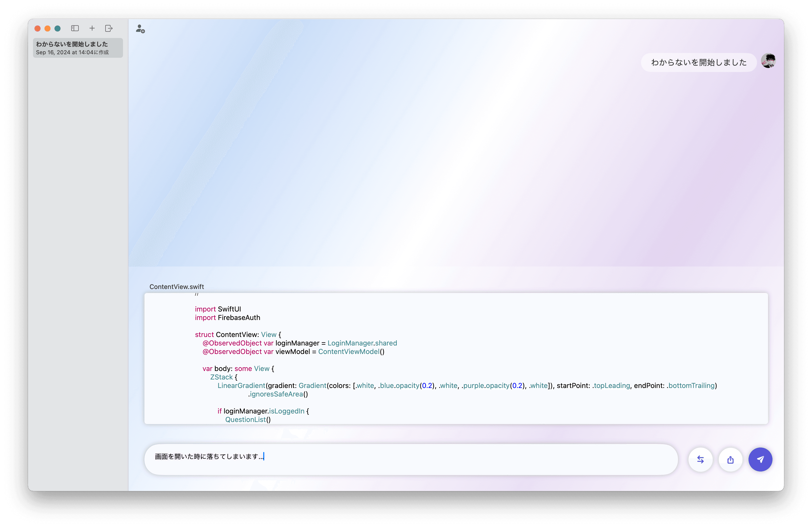Click LinearGradient in the code block
The image size is (812, 528).
point(241,386)
